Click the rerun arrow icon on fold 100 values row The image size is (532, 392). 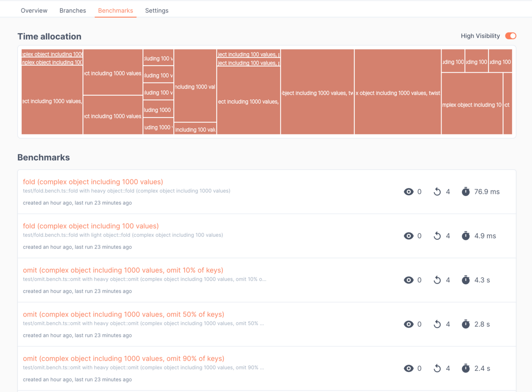pos(437,236)
